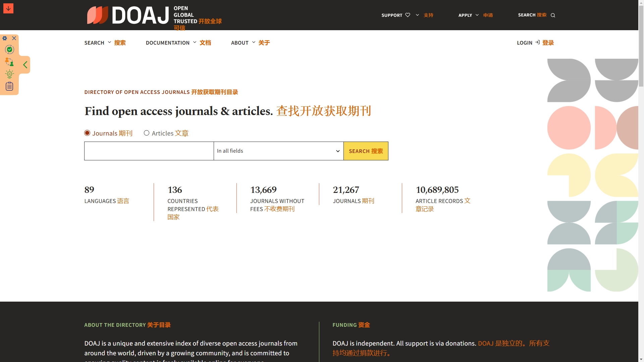Image resolution: width=644 pixels, height=362 pixels.
Task: Click the orange down-arrow icon in the top-left corner
Action: (8, 8)
